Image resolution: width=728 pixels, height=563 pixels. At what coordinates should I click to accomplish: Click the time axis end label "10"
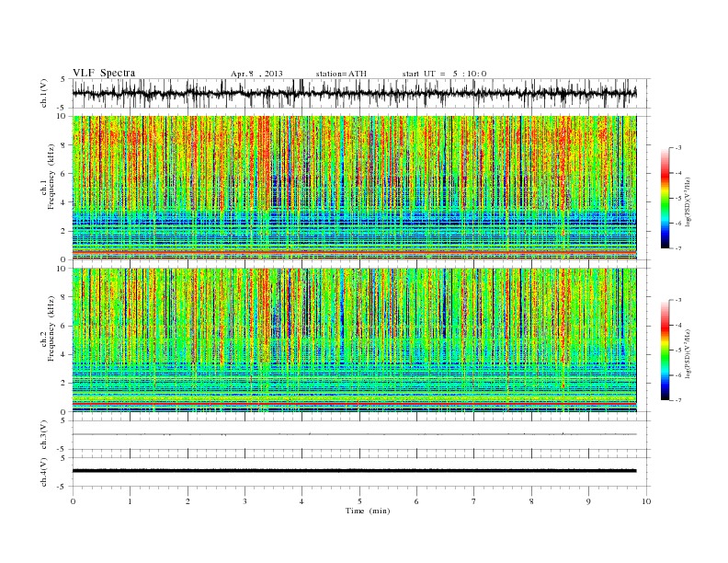(x=646, y=501)
